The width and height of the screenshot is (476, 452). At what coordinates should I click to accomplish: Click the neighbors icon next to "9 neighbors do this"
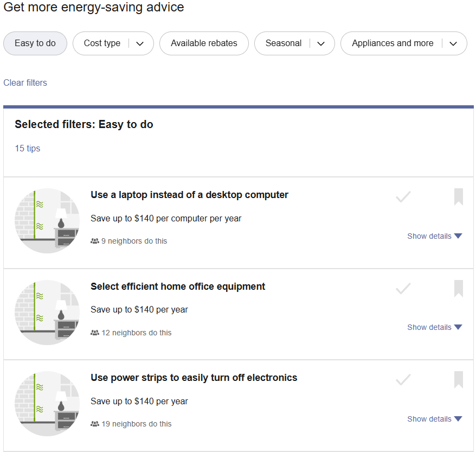coord(95,241)
